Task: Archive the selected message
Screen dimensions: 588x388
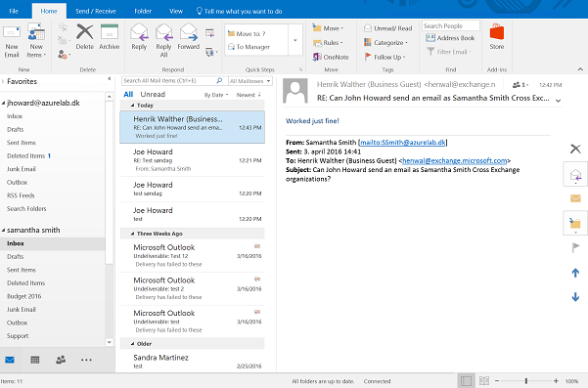Action: pyautogui.click(x=110, y=37)
